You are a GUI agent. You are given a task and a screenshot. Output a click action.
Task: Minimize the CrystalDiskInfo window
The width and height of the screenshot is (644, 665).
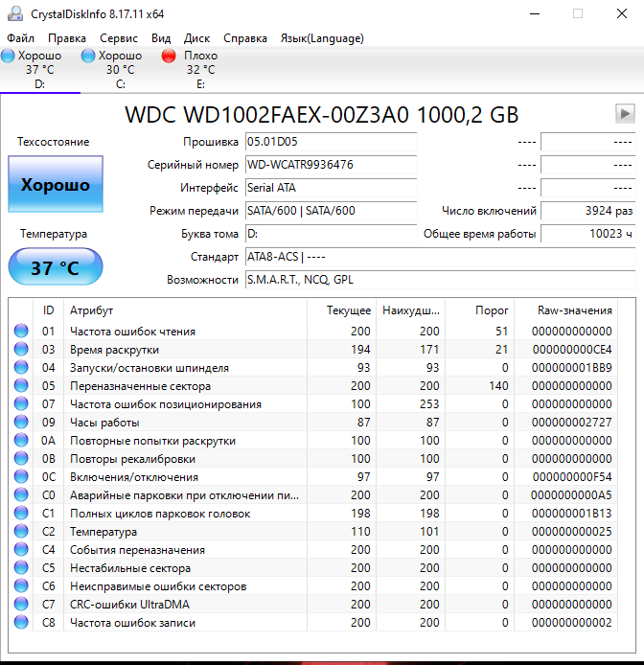click(535, 14)
